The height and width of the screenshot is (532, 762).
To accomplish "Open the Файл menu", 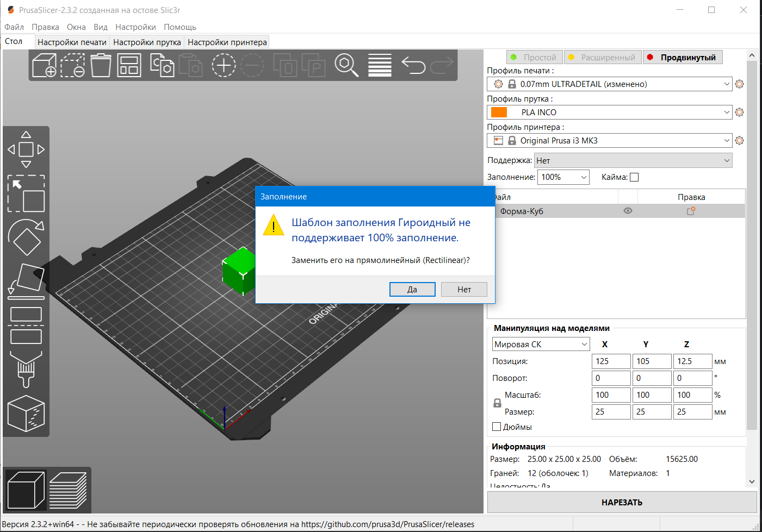I will (x=14, y=27).
